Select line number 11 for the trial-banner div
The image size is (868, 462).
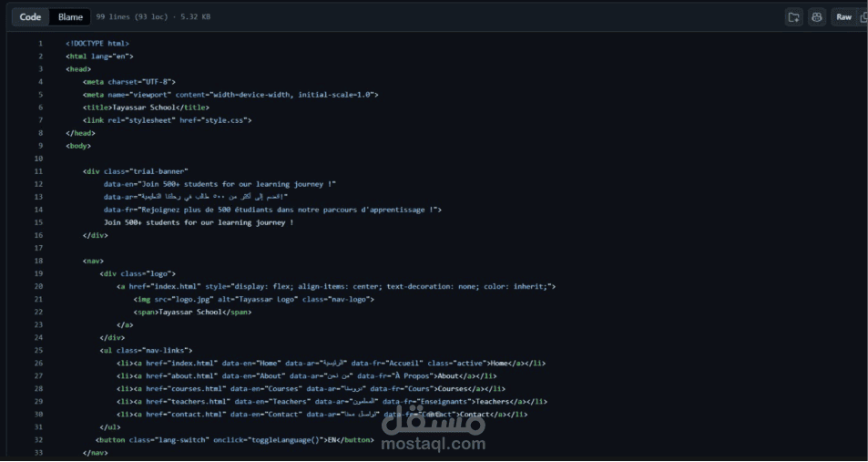(x=38, y=171)
